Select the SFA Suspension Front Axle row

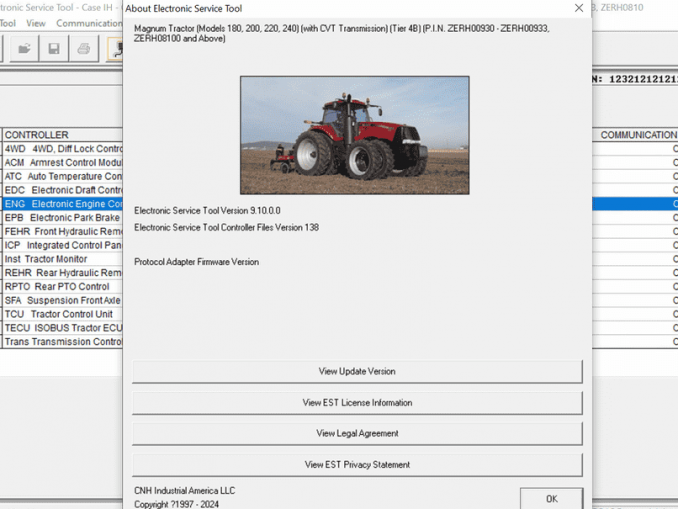[63, 300]
